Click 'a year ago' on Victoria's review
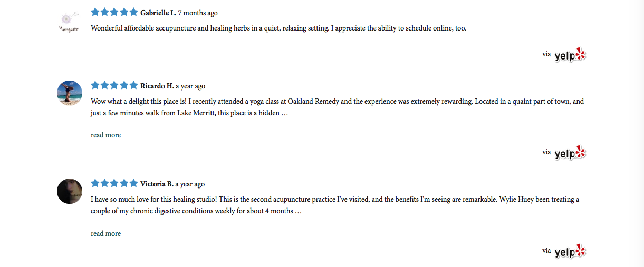The image size is (644, 267). click(190, 184)
